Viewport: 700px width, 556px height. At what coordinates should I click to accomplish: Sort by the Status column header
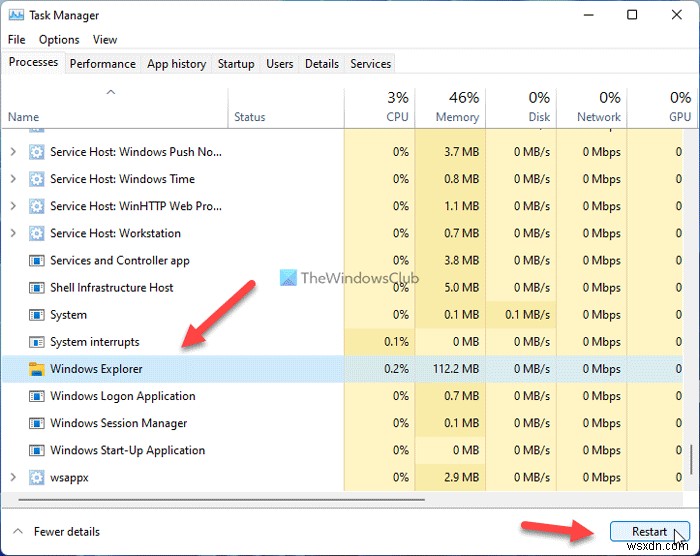[286, 107]
